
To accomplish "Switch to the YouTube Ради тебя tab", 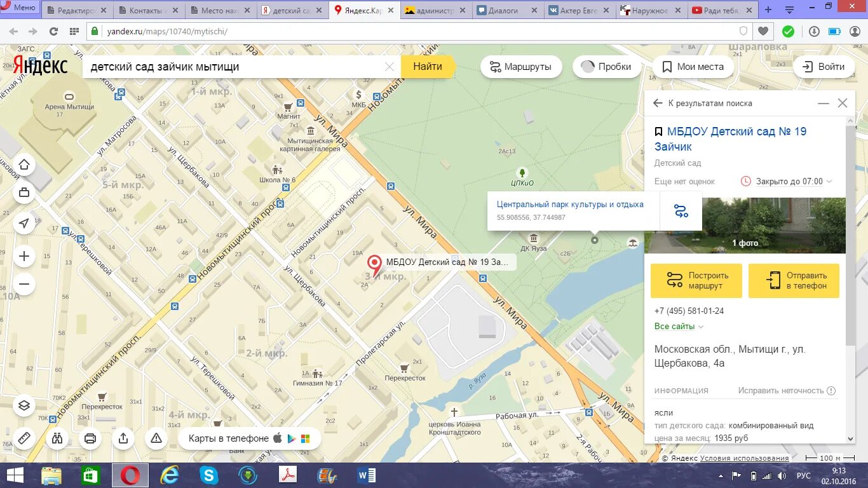I will 722,10.
